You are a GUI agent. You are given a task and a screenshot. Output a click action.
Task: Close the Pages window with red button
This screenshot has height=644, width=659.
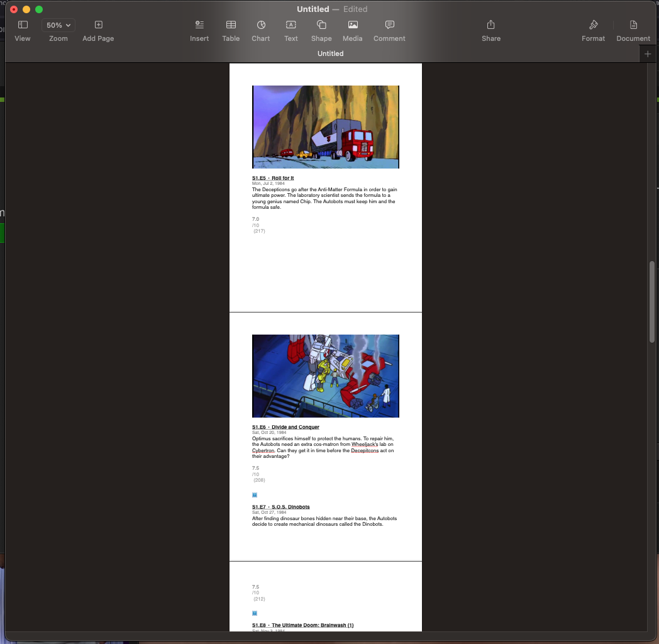tap(14, 9)
